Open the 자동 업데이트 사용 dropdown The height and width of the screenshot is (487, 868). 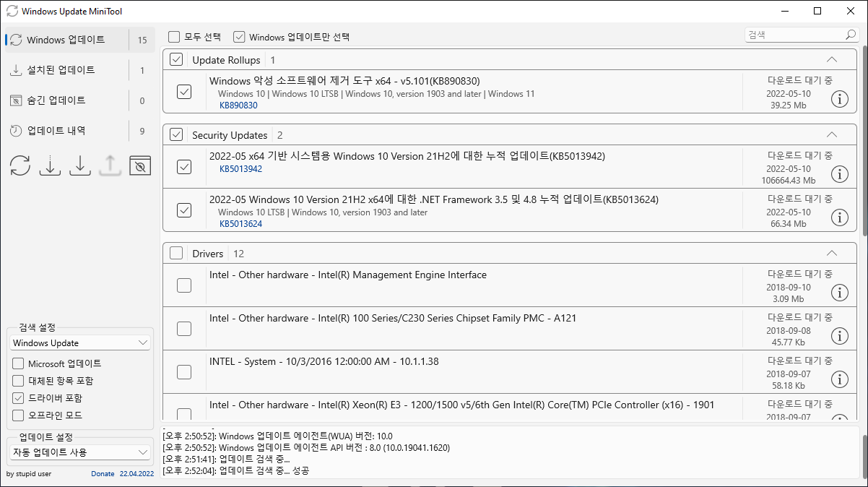point(80,452)
